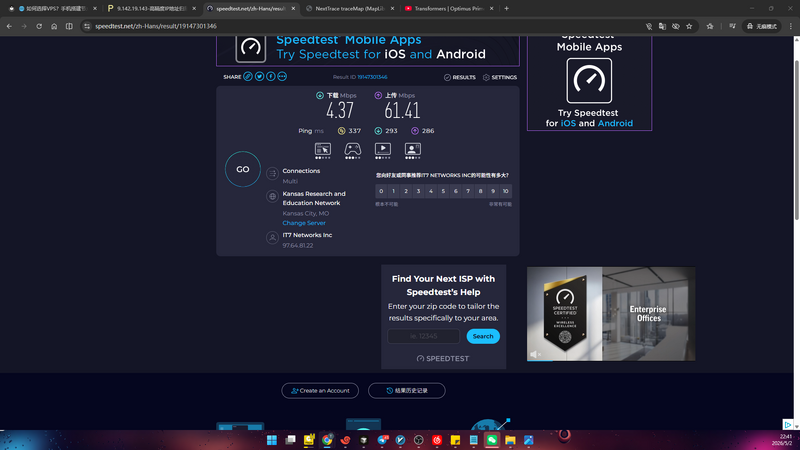Click the ISP user icon
This screenshot has height=450, width=800.
tap(272, 238)
